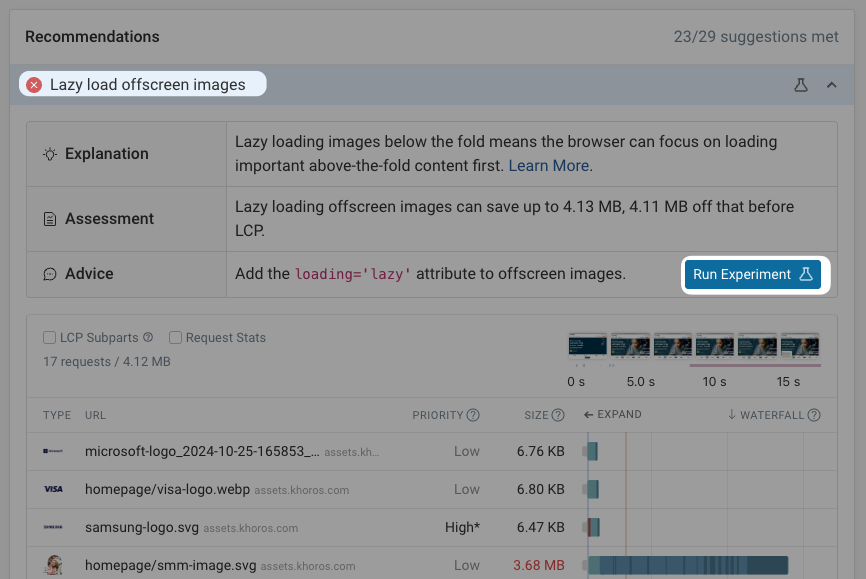
Task: Enable the Request Stats checkbox
Action: 173,337
